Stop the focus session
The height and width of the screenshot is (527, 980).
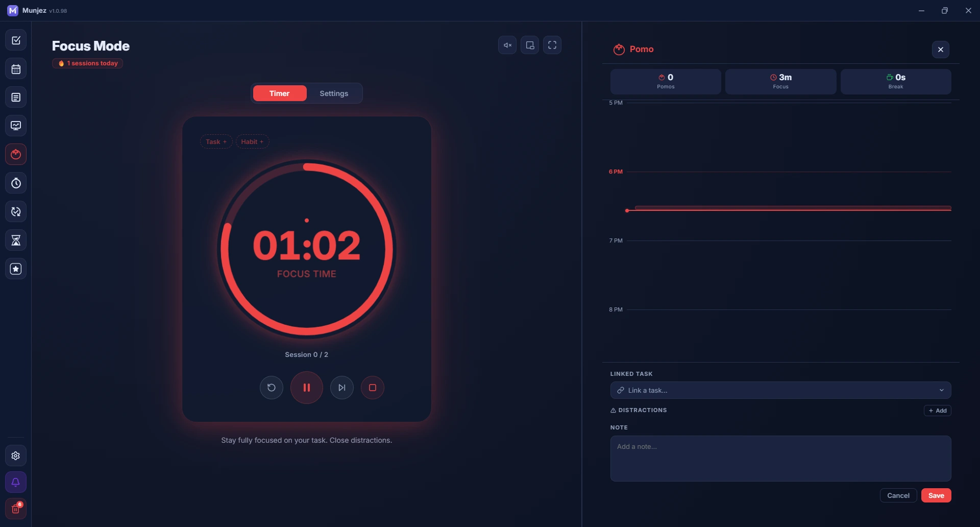tap(373, 388)
